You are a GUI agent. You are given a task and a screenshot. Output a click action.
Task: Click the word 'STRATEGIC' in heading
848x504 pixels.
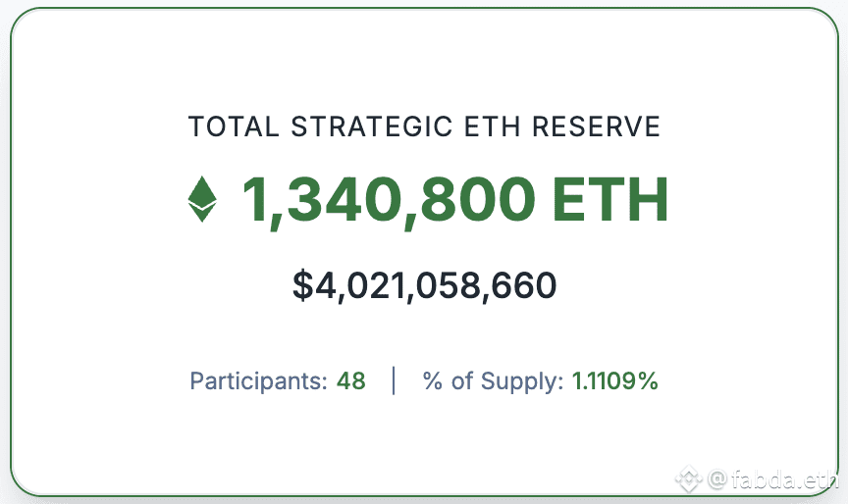(x=372, y=126)
